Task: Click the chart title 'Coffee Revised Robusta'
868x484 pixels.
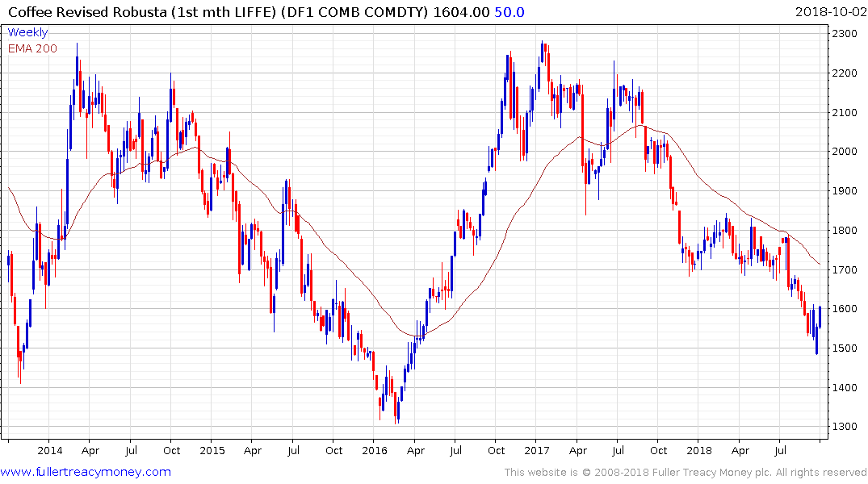Action: (87, 12)
